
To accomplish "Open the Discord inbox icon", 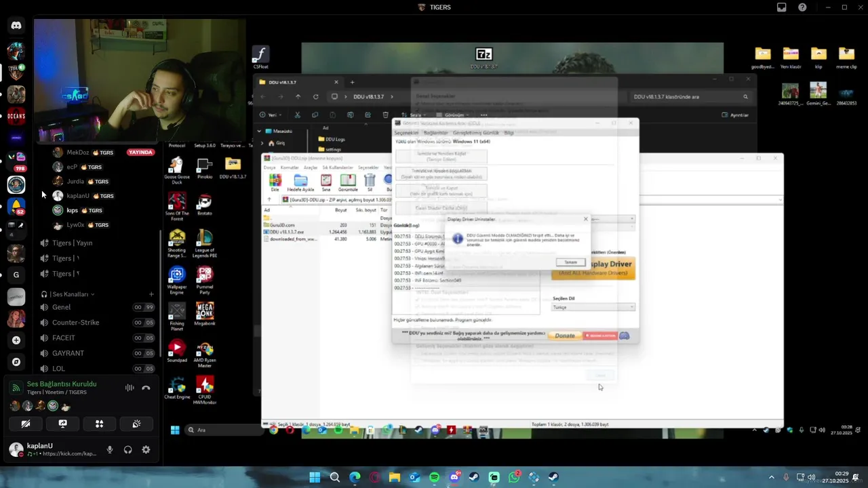I will 782,7.
